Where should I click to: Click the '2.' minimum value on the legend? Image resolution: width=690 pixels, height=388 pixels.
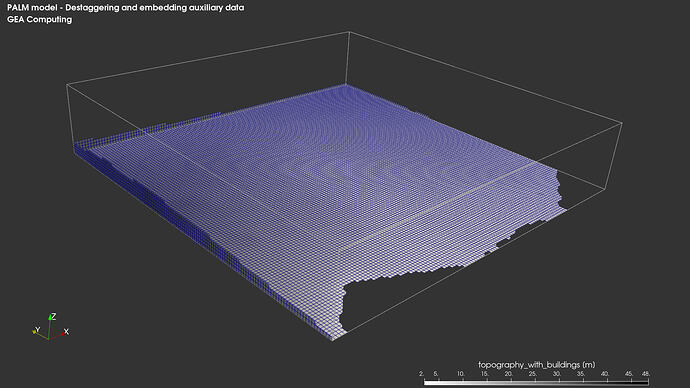coord(421,374)
